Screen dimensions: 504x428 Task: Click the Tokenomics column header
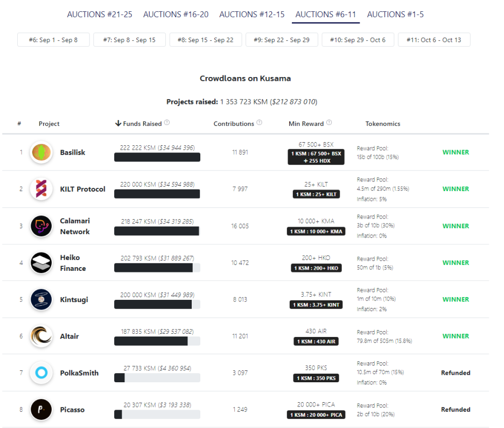tap(383, 124)
